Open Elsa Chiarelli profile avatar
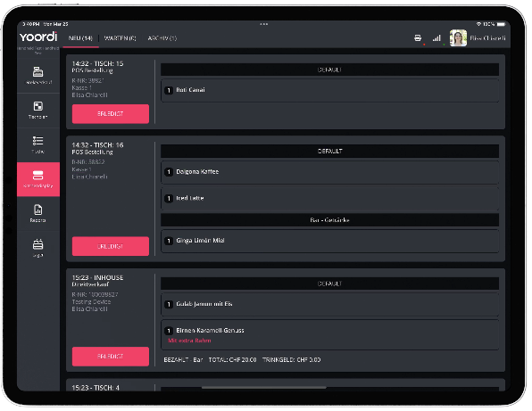This screenshot has height=411, width=532. point(458,38)
